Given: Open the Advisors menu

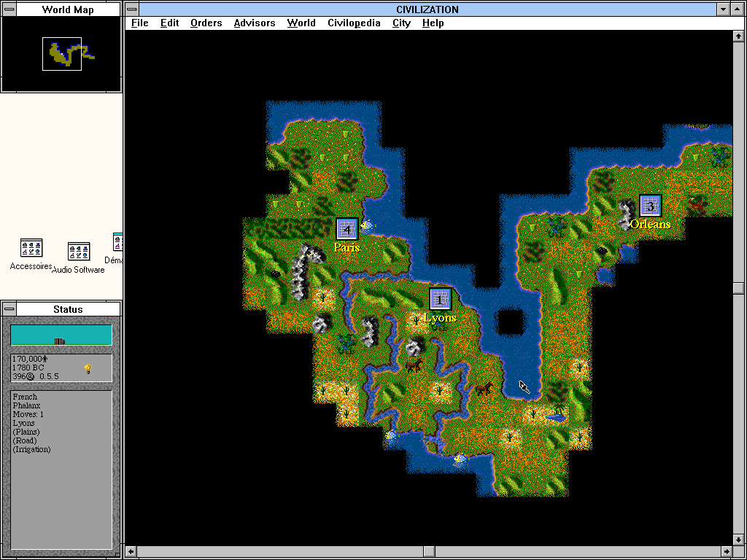Looking at the screenshot, I should pos(255,23).
